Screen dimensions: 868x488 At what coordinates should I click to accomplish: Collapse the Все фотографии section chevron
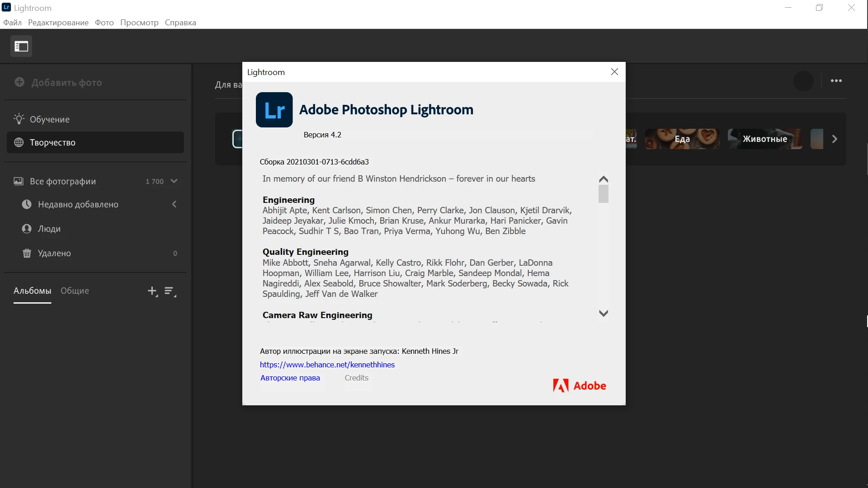pyautogui.click(x=174, y=181)
